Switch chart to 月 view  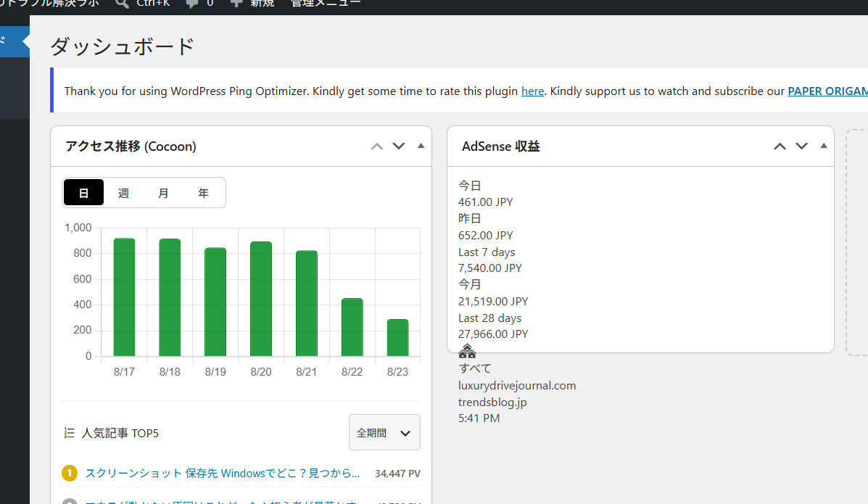pyautogui.click(x=163, y=193)
